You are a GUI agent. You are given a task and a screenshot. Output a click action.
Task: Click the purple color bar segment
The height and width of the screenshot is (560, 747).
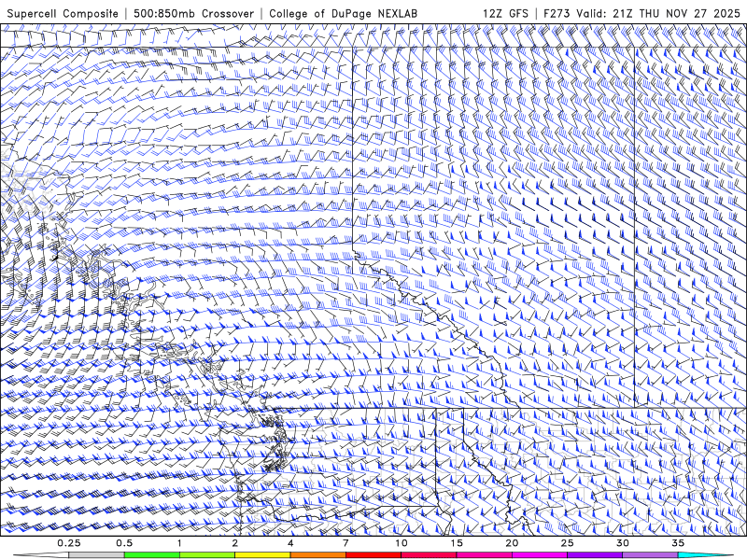595,555
